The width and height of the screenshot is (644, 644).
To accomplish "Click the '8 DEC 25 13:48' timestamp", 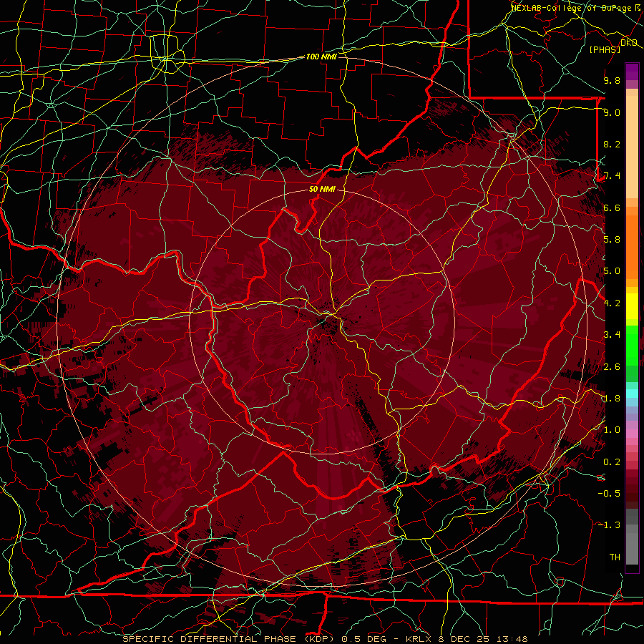I will 482,639.
